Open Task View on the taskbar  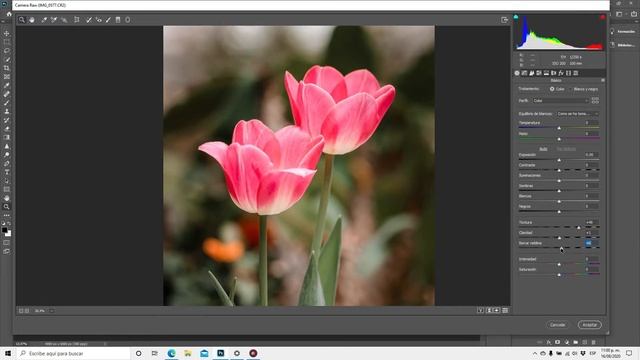coord(155,353)
